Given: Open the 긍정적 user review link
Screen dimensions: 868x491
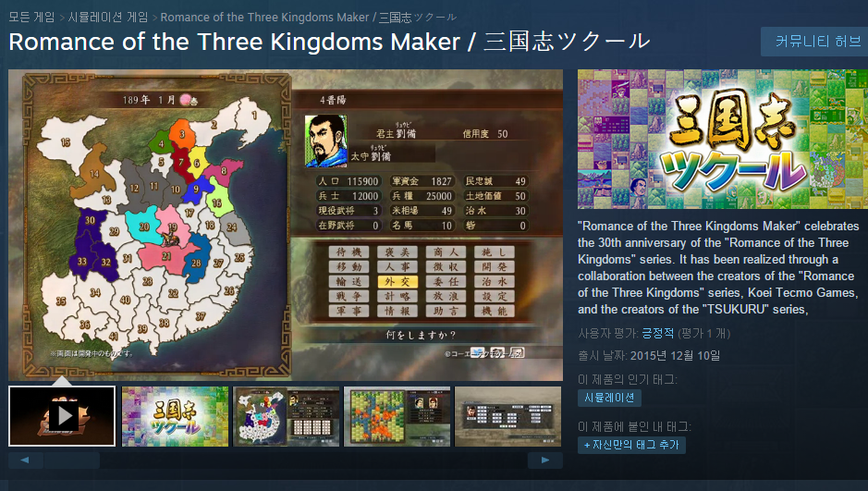Looking at the screenshot, I should click(x=657, y=333).
